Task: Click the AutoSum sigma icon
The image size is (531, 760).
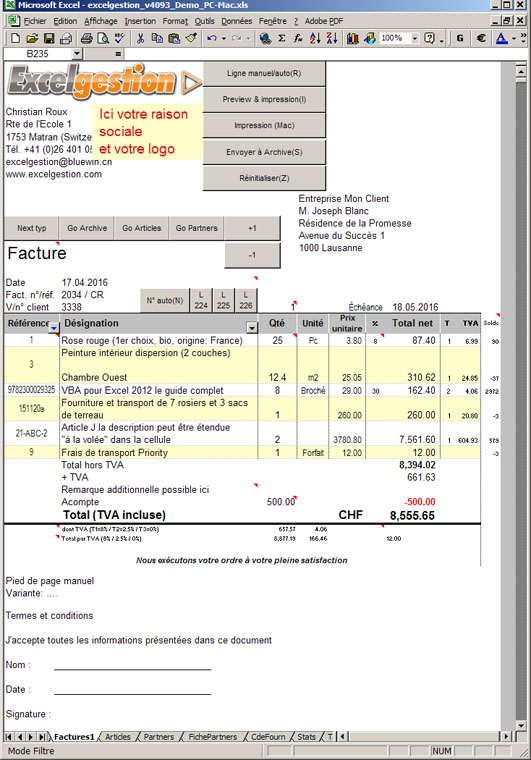Action: [281, 38]
